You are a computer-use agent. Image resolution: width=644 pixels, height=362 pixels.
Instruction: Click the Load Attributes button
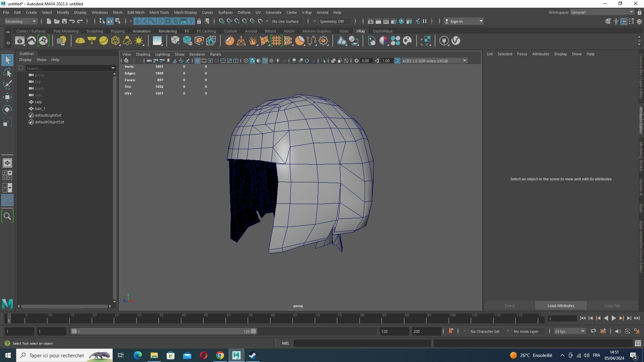tap(560, 306)
